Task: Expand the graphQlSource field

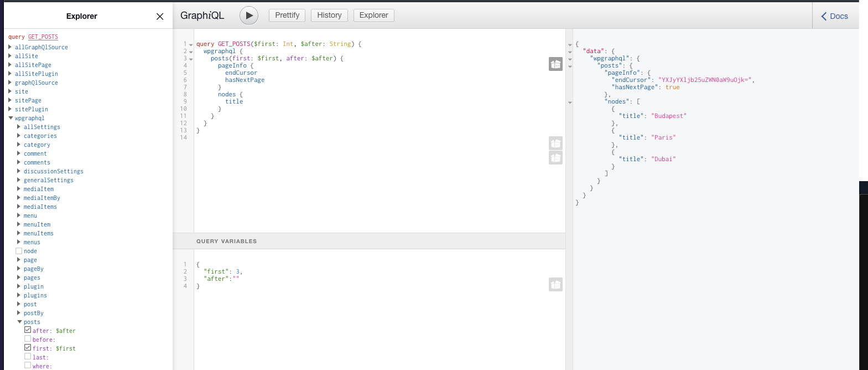Action: point(10,83)
